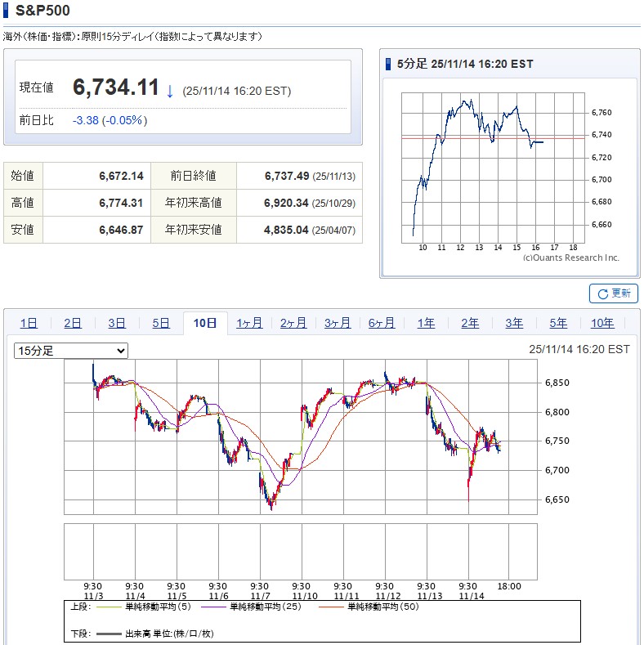Select the 3日 period tab
The image size is (644, 645).
tap(117, 323)
